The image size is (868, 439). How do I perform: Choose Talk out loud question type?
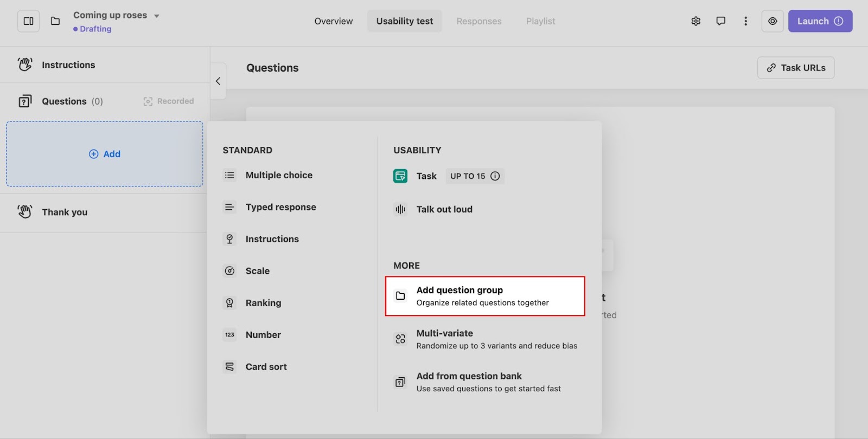[444, 209]
